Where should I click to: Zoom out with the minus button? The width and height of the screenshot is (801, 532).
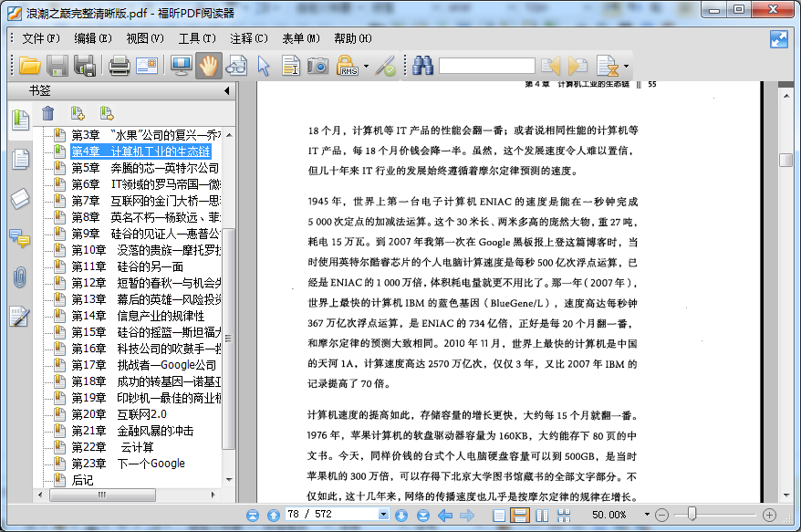pos(661,516)
